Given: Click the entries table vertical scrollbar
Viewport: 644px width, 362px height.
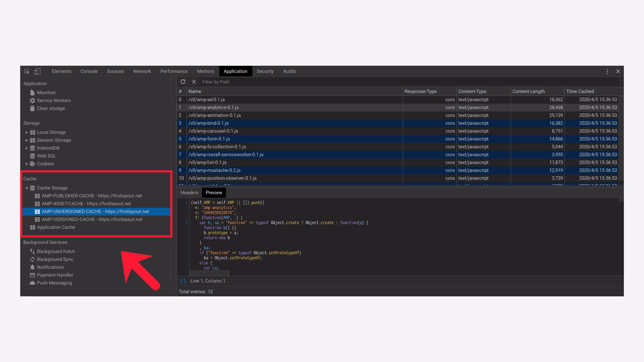Looking at the screenshot, I should click(621, 138).
